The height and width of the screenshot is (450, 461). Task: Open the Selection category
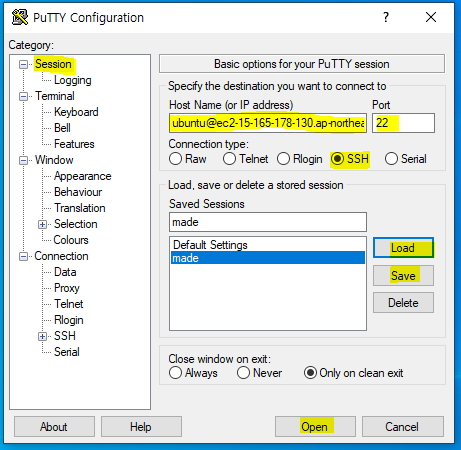(x=76, y=224)
